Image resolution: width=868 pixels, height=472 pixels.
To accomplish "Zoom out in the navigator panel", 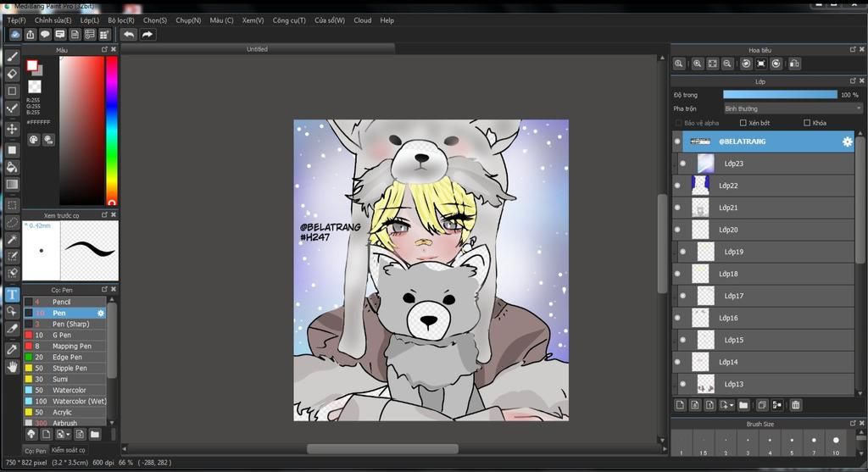I will [727, 64].
